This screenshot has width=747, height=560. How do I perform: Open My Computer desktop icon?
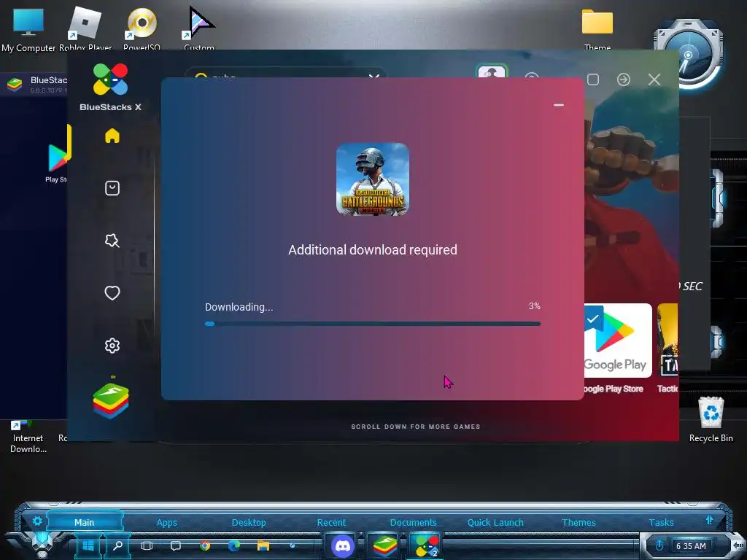click(x=28, y=30)
